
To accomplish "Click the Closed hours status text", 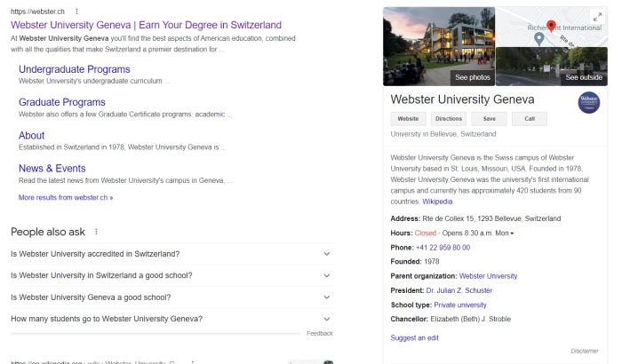I will (426, 233).
